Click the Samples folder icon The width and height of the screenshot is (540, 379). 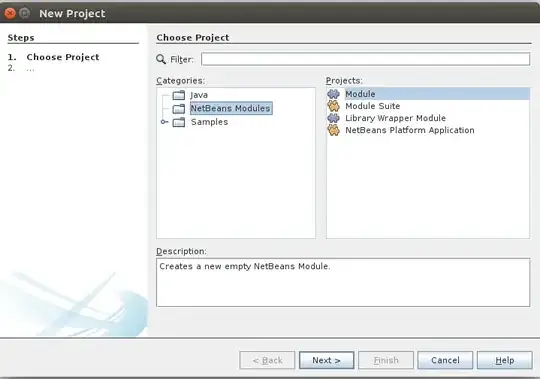pyautogui.click(x=179, y=122)
